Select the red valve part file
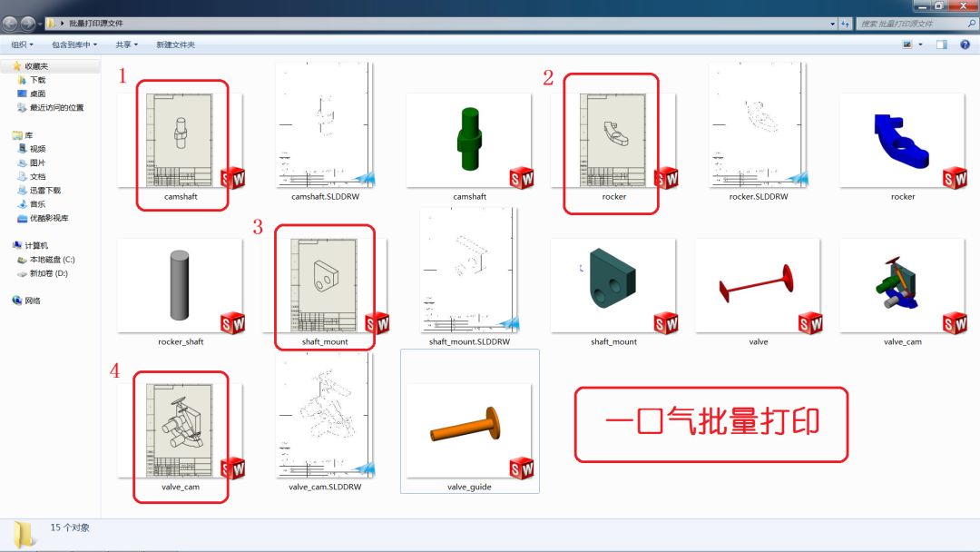Screen dimensions: 980x552 coord(758,286)
